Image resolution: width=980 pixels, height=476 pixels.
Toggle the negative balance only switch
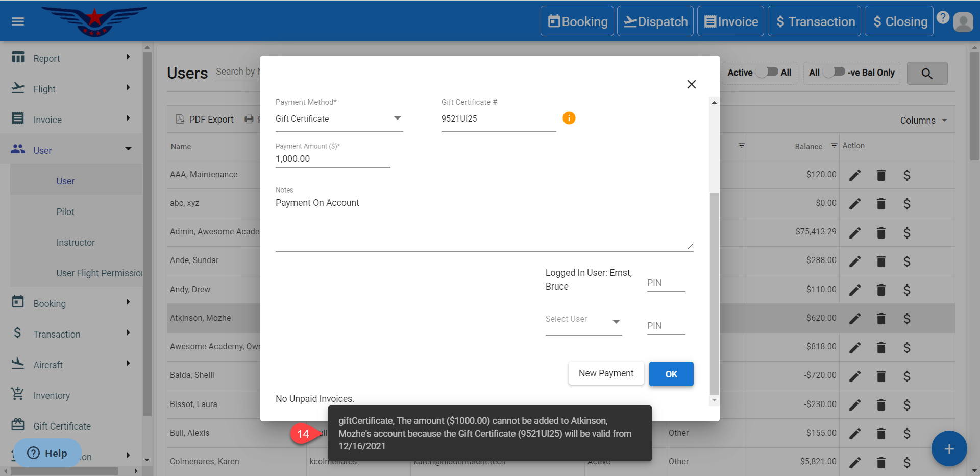[x=834, y=72]
